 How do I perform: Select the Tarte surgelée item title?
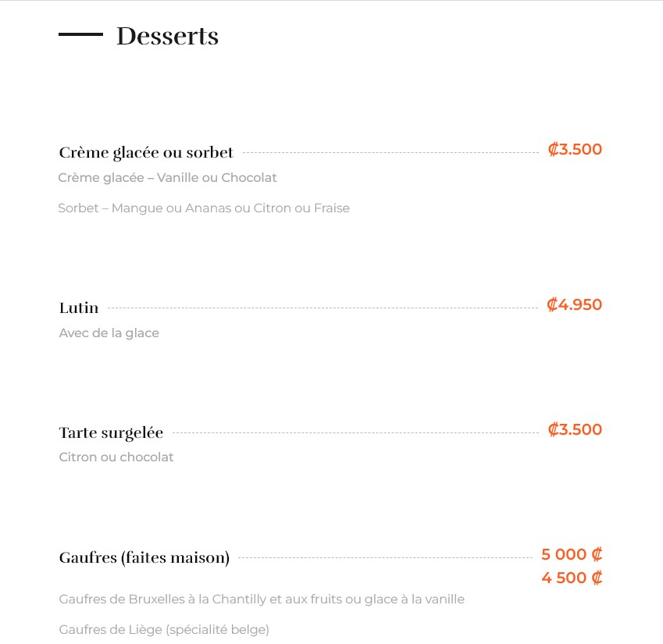point(111,432)
